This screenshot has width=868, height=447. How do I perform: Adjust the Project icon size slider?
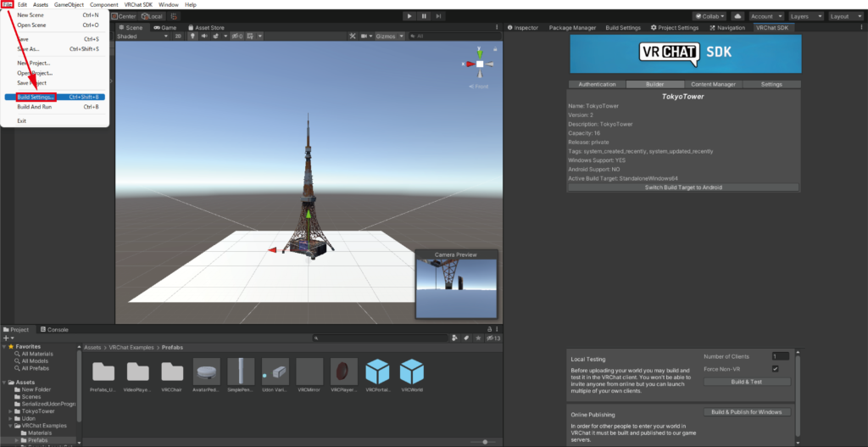[x=485, y=441]
